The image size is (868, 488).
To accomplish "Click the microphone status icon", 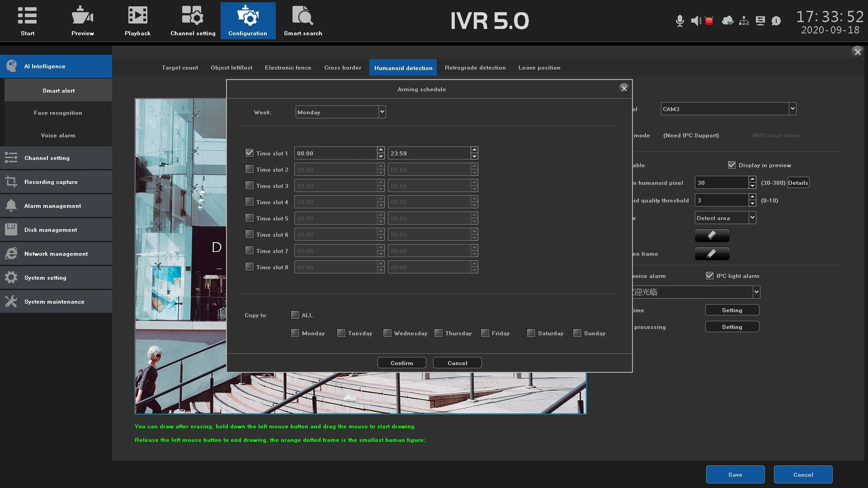I will pyautogui.click(x=679, y=21).
